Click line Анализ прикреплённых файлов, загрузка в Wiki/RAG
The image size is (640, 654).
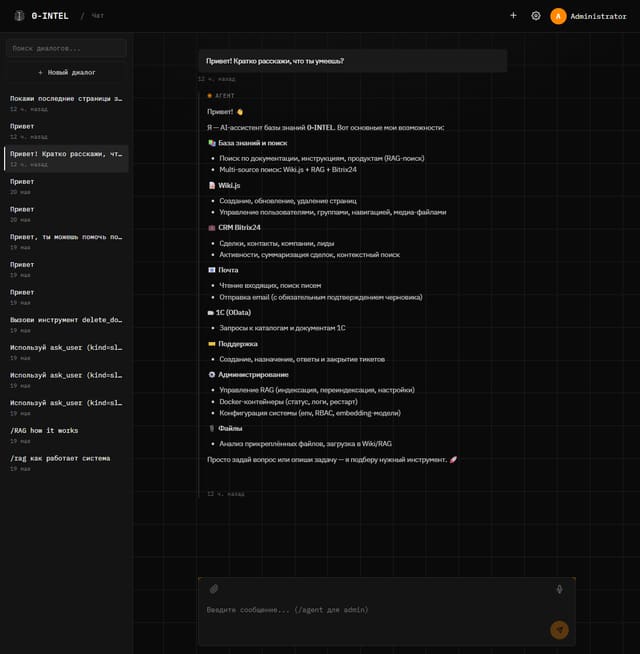[305, 444]
